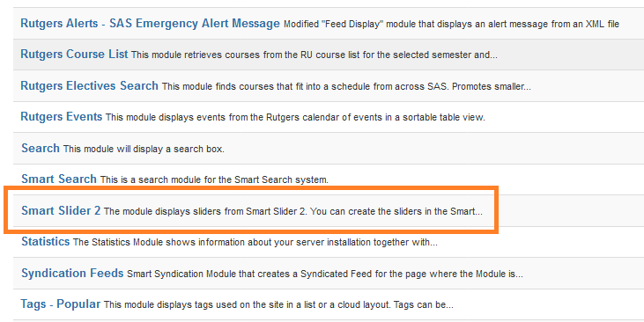Click description 'Modified "Feed Display" module that displays'
The width and height of the screenshot is (644, 322).
click(378, 25)
